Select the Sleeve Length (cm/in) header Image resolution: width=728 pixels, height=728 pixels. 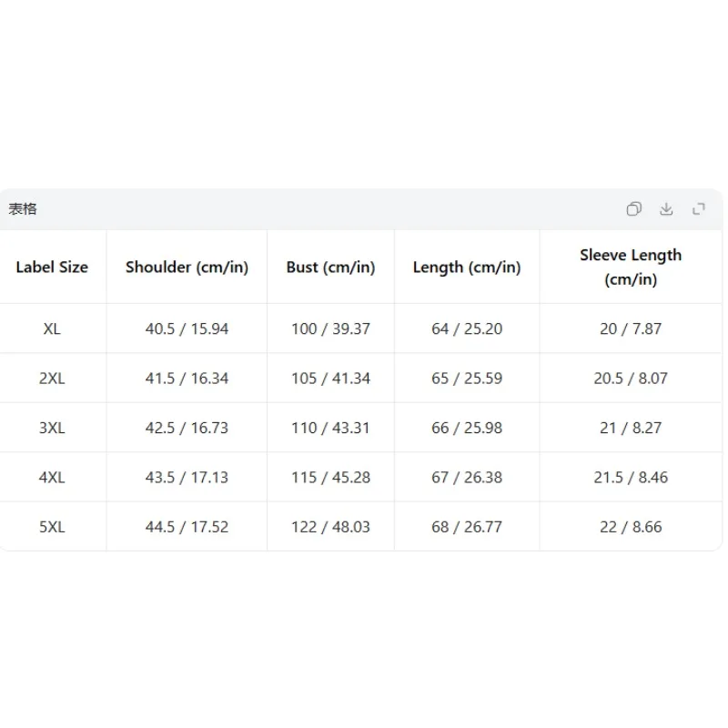pyautogui.click(x=631, y=267)
